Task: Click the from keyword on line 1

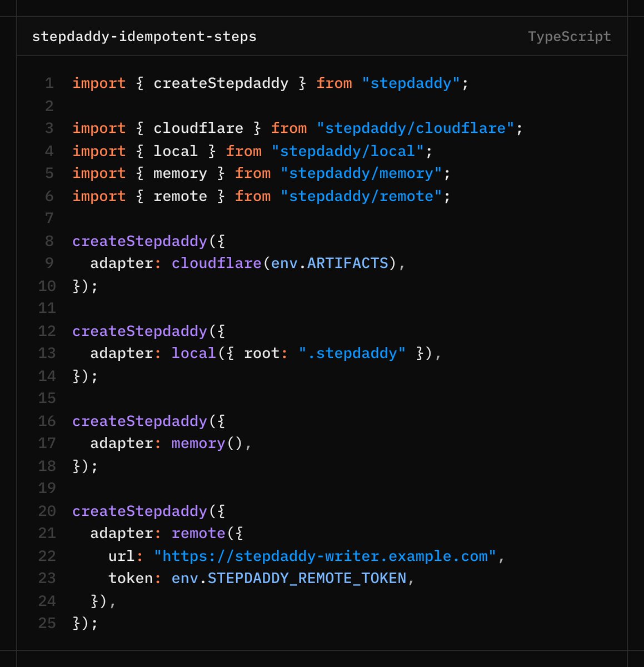Action: (x=334, y=83)
